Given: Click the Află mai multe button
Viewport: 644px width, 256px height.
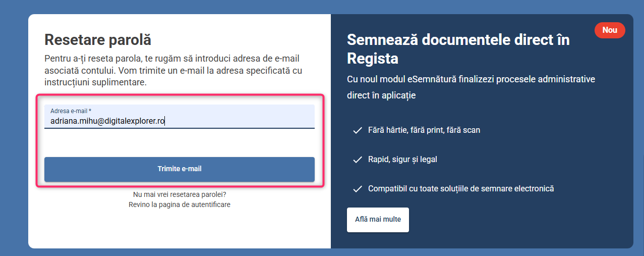Looking at the screenshot, I should (x=378, y=220).
